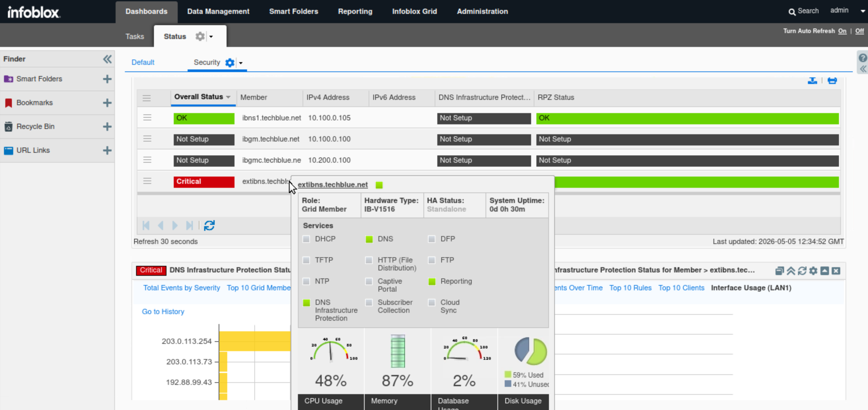Open the Data Management menu
Image resolution: width=868 pixels, height=410 pixels.
[218, 12]
